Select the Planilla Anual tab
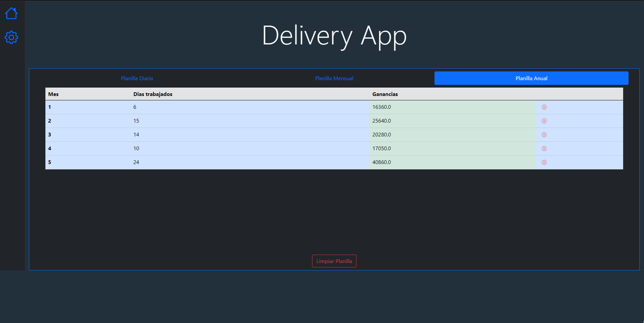Screen dimensions: 644x323 [x=531, y=78]
